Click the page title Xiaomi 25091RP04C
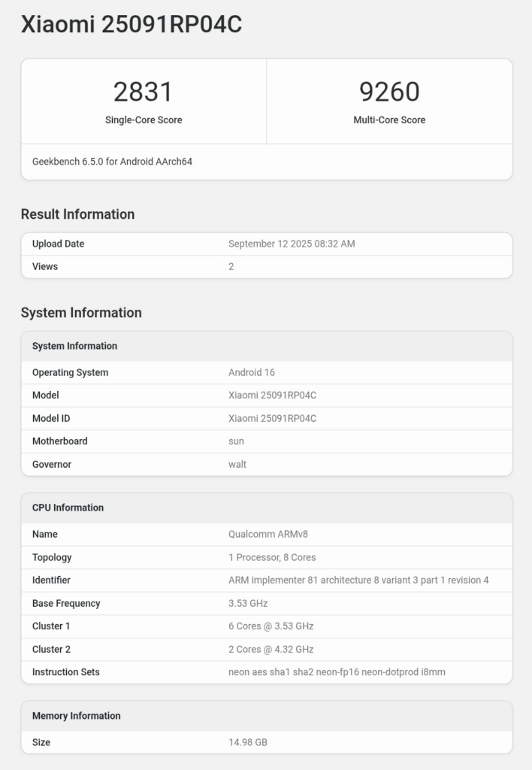 [131, 25]
